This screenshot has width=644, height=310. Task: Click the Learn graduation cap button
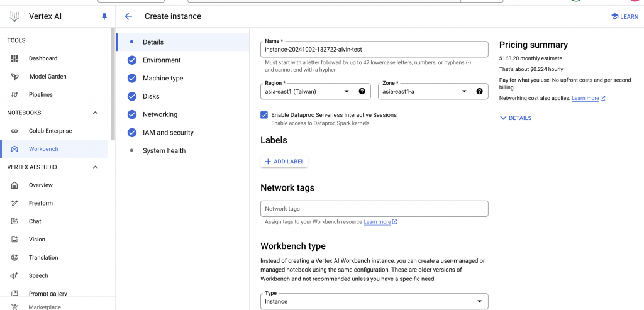[x=625, y=17]
